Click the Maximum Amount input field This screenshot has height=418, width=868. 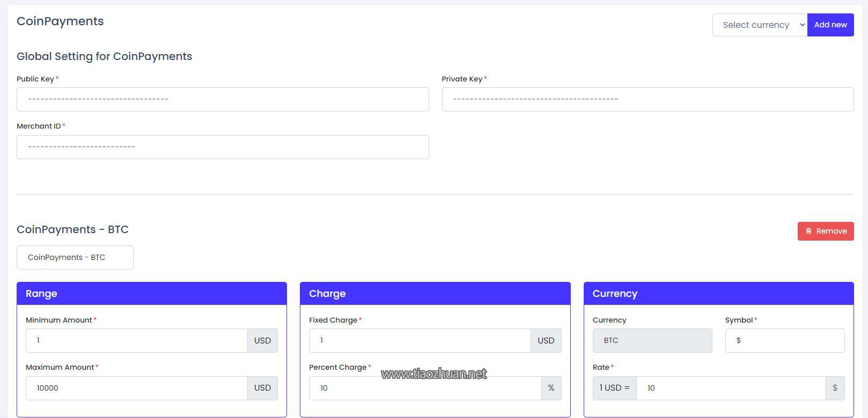pos(137,388)
